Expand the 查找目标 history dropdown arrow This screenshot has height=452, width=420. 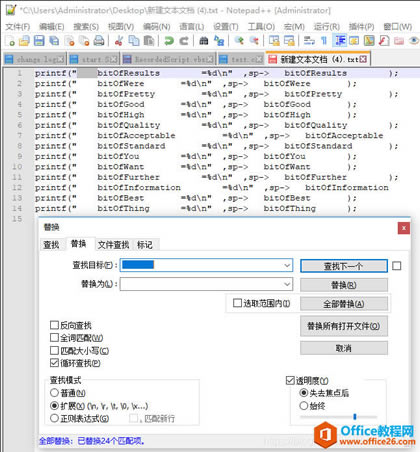click(287, 266)
